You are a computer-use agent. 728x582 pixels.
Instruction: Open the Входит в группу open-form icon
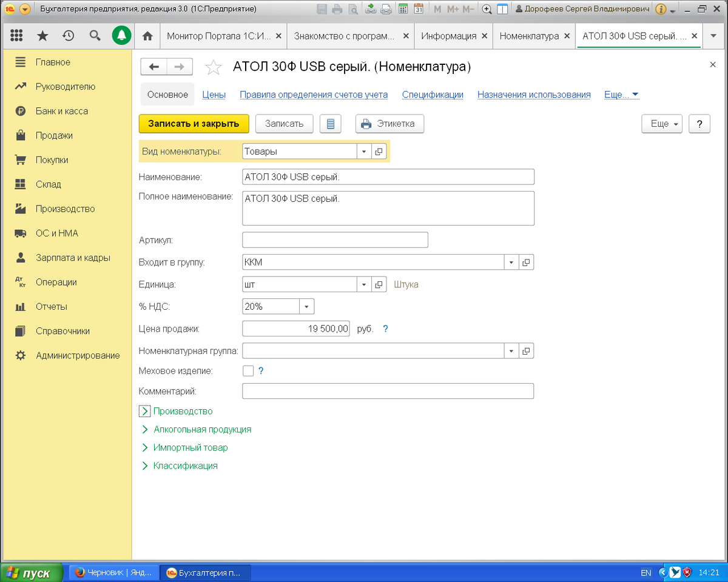[526, 263]
